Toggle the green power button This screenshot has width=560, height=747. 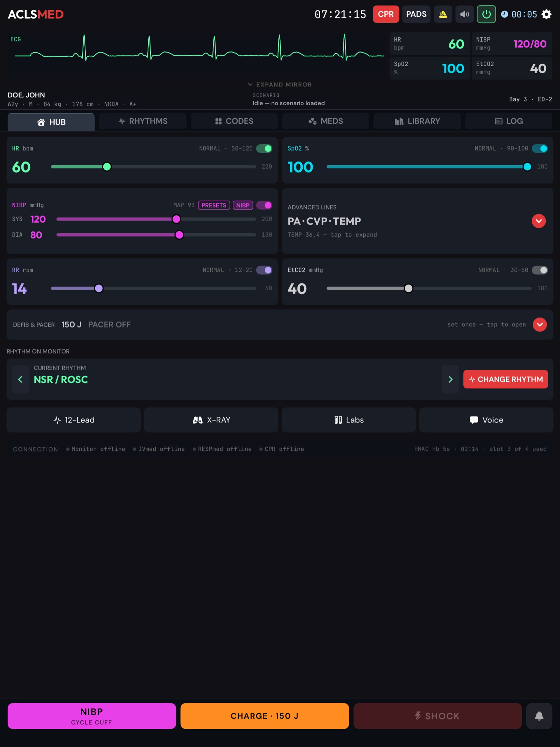[x=486, y=14]
